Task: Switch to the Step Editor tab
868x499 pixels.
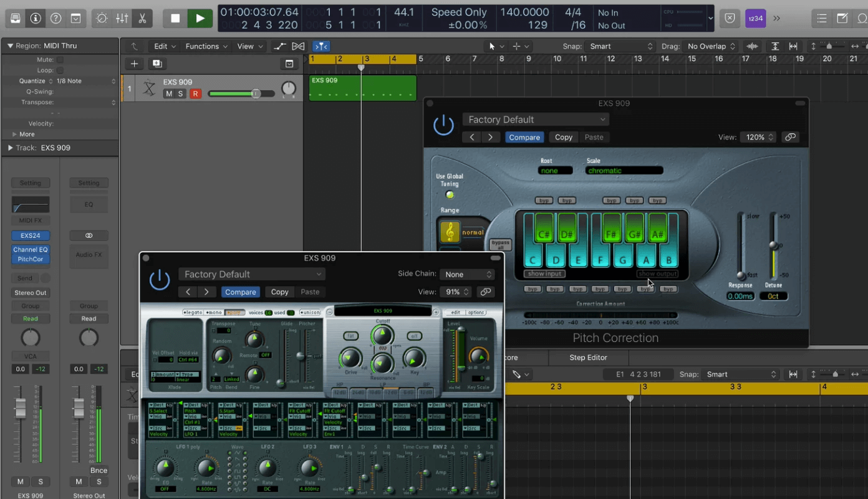Action: [x=588, y=358]
